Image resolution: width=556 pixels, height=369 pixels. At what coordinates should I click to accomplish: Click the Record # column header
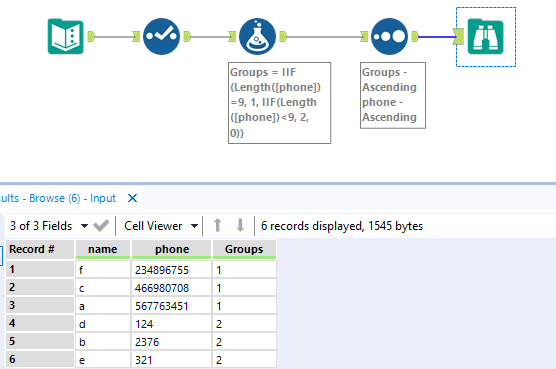40,249
